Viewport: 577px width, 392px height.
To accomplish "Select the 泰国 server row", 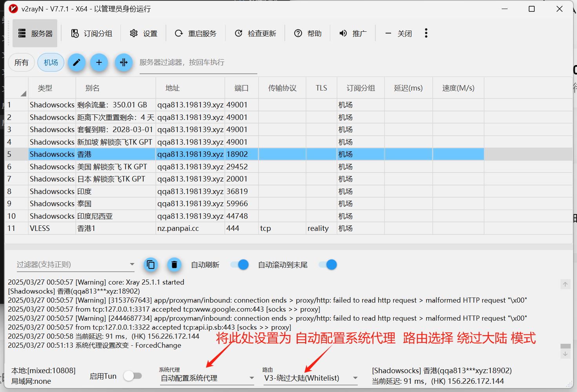I will (244, 203).
